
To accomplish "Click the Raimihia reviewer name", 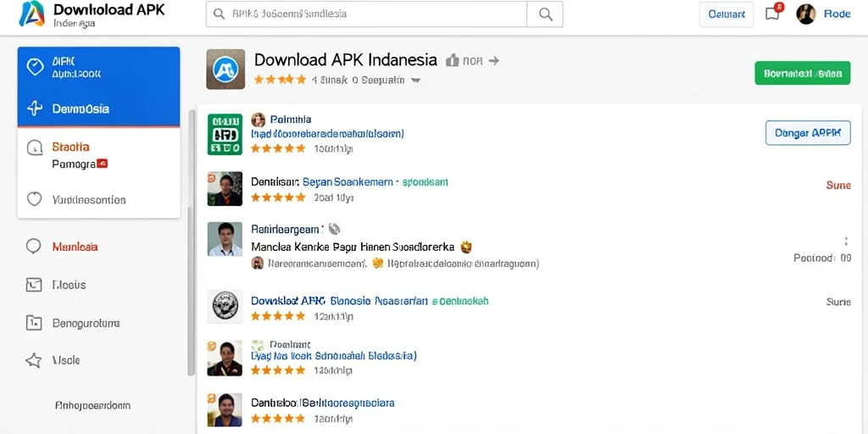I will 291,120.
